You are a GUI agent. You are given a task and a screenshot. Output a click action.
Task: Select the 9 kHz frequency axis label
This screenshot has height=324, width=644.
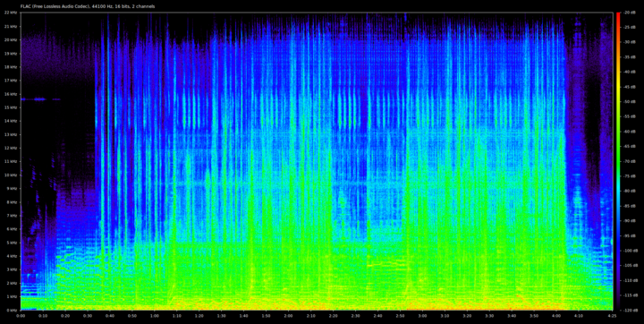(12, 188)
